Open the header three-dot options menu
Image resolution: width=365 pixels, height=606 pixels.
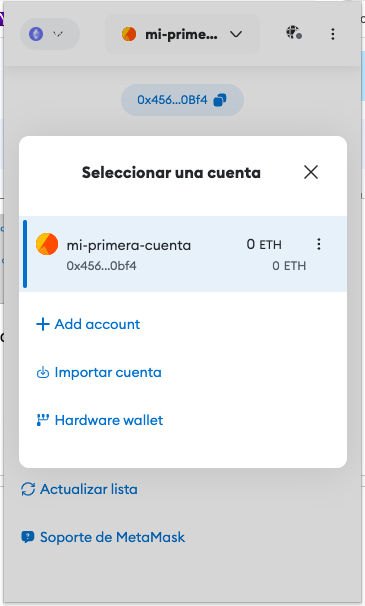pyautogui.click(x=333, y=34)
